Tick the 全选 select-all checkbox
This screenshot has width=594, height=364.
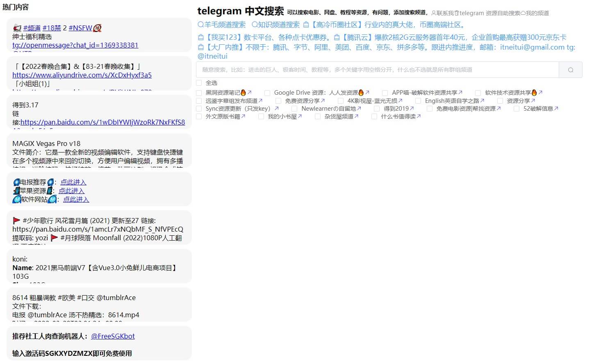(x=199, y=83)
